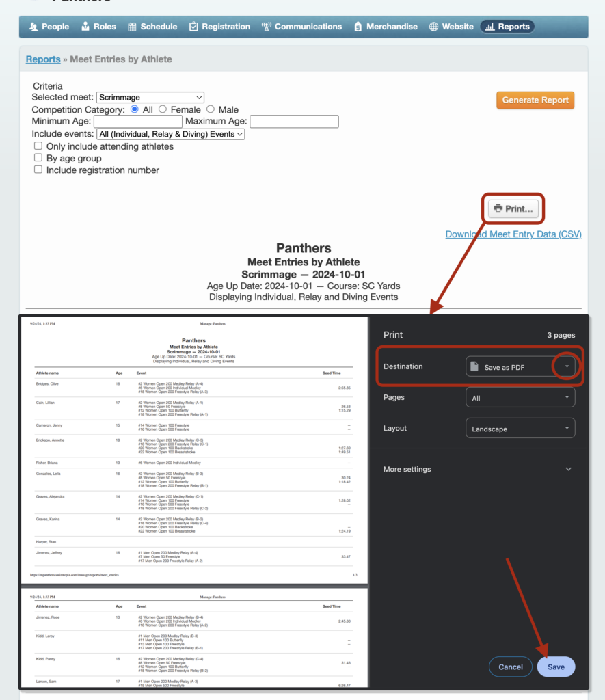Focus the Maximum Age field
Image resolution: width=605 pixels, height=700 pixels.
[x=294, y=122]
